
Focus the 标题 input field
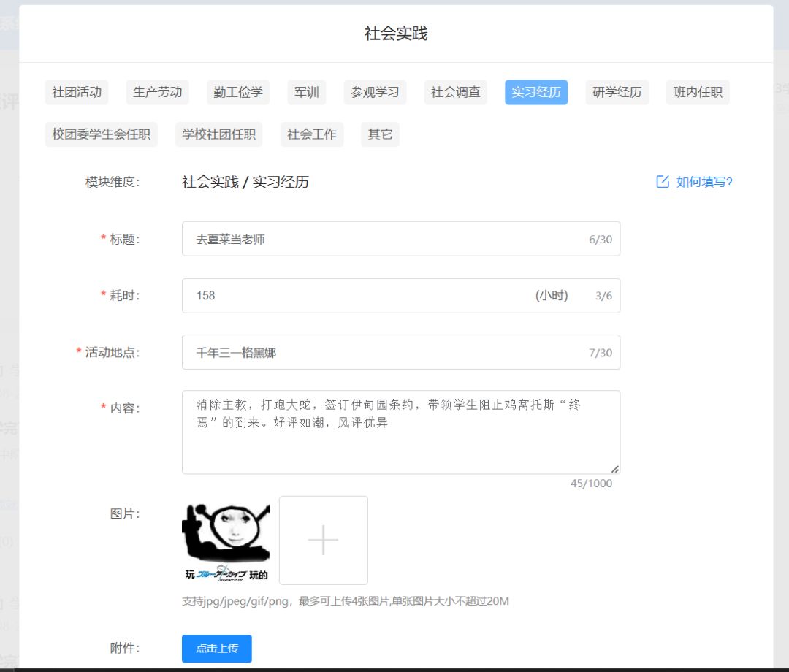(x=401, y=239)
